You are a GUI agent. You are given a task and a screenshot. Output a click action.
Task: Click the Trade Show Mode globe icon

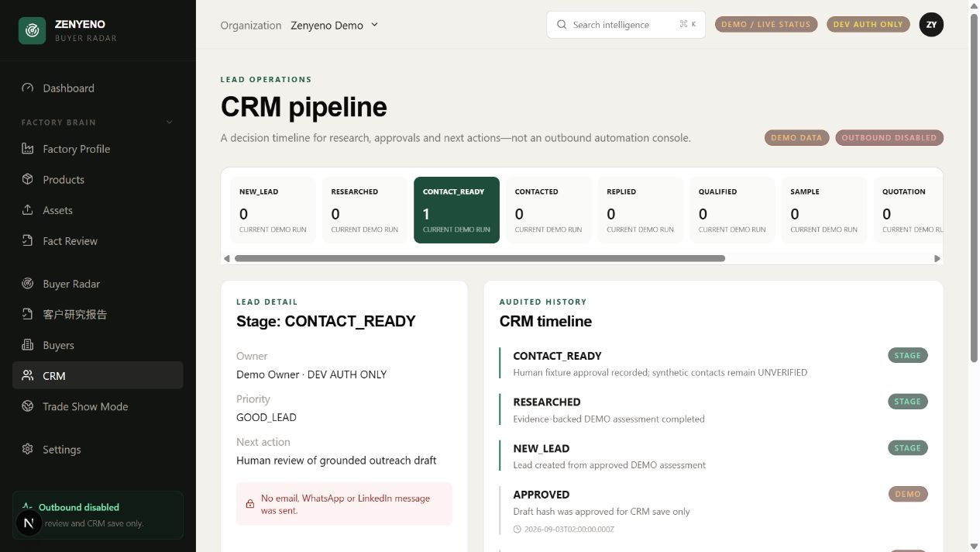click(28, 406)
